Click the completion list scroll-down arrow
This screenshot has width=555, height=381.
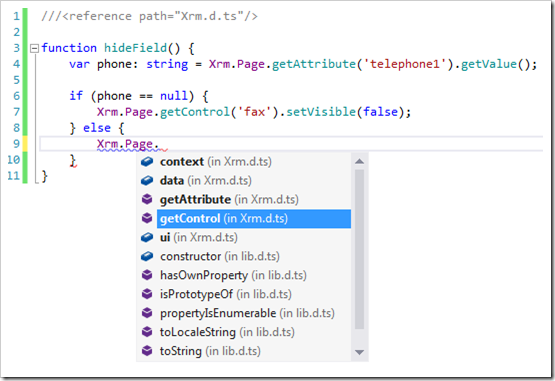(x=360, y=352)
